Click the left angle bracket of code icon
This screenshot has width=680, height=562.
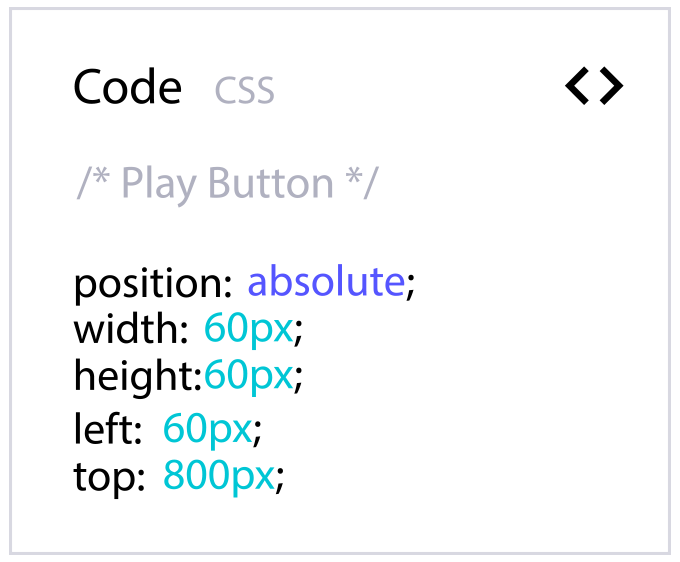point(577,86)
